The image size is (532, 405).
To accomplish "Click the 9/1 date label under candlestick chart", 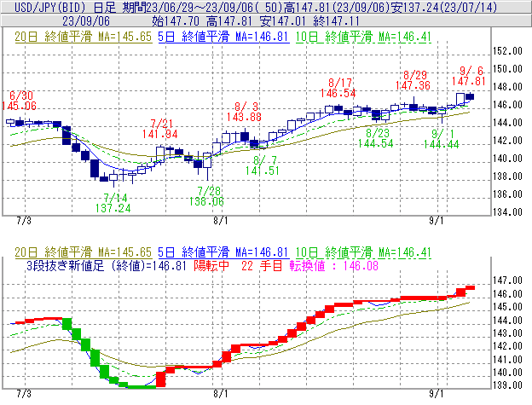I will 437,221.
